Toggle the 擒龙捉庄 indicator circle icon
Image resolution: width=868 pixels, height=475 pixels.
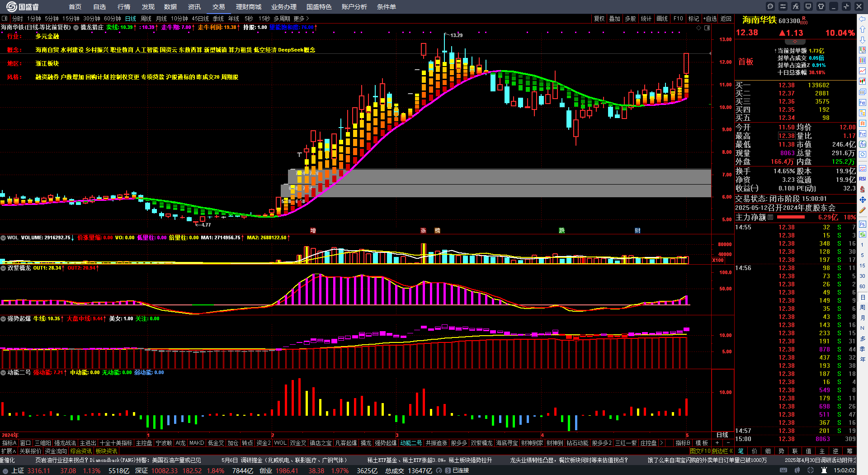tap(76, 28)
